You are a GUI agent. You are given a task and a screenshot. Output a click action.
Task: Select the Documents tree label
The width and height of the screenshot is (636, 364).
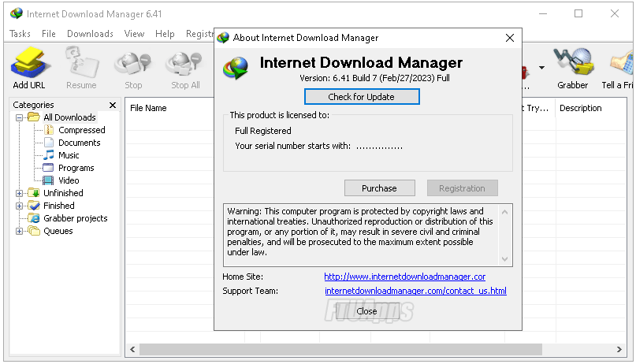pos(80,143)
